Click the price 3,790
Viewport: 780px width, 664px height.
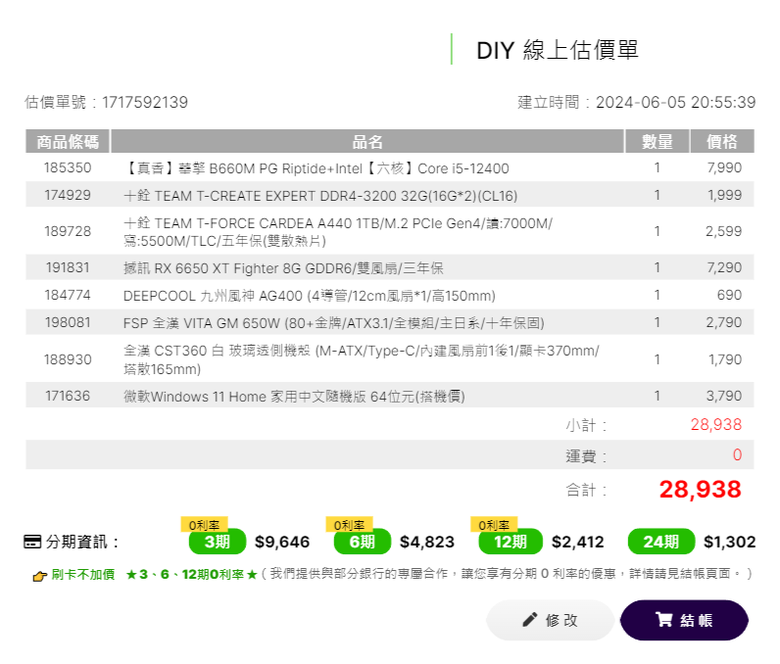pos(724,396)
